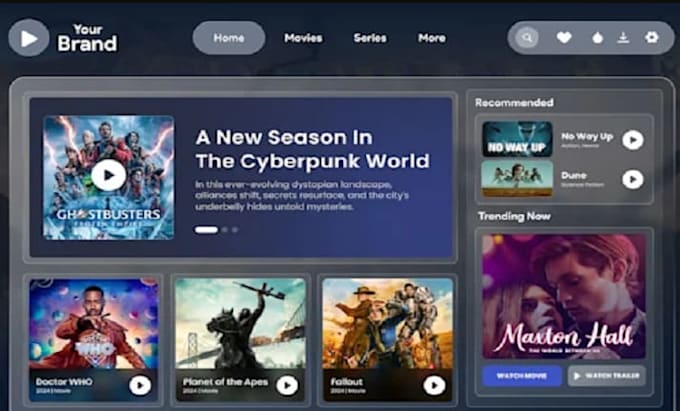Play the Fallout card
This screenshot has width=680, height=411.
click(434, 385)
